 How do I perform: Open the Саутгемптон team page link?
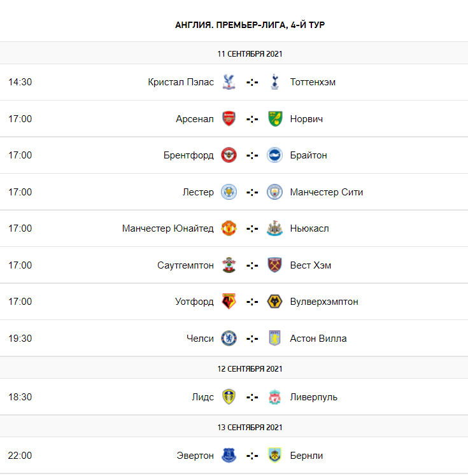coord(185,265)
